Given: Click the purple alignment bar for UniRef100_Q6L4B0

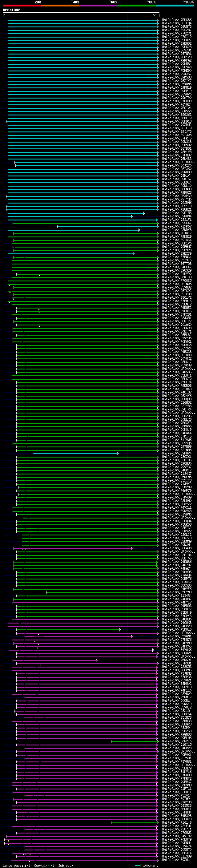Looking at the screenshot, I should pos(73,549).
